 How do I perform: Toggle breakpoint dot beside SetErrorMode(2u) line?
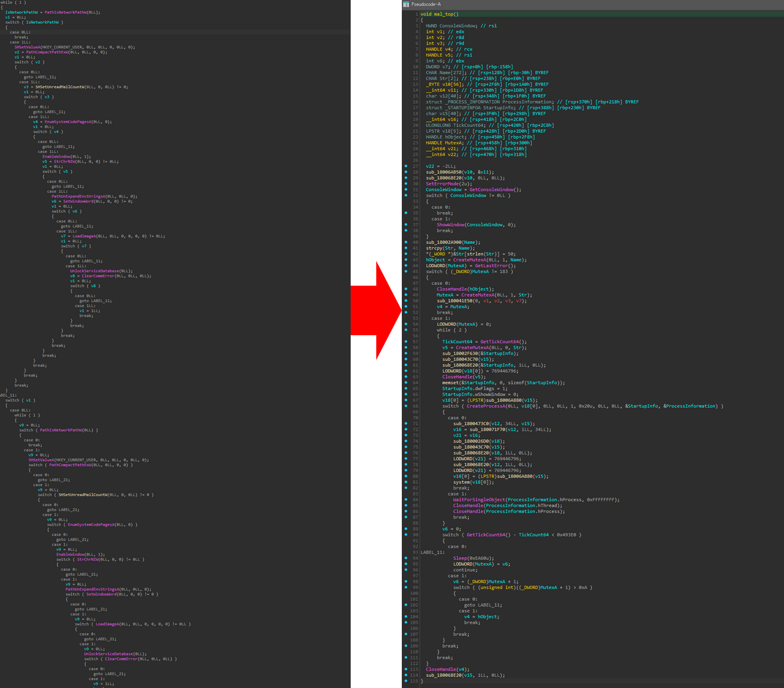click(x=405, y=184)
